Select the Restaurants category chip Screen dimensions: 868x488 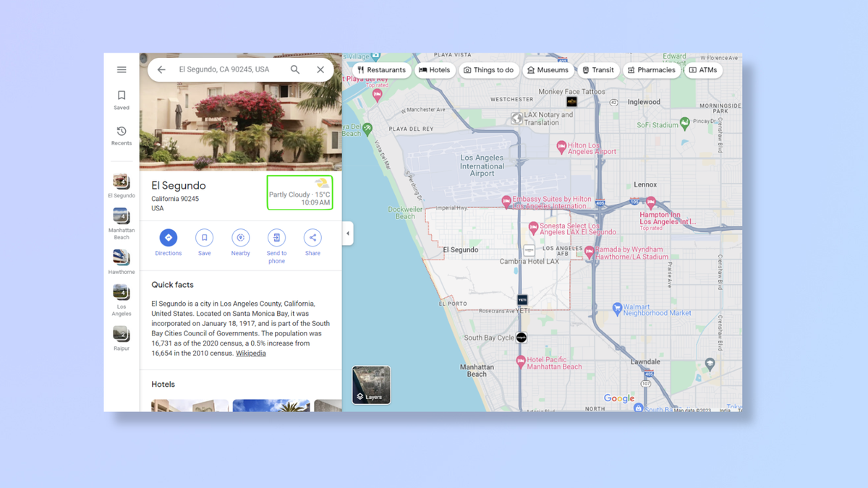point(381,69)
